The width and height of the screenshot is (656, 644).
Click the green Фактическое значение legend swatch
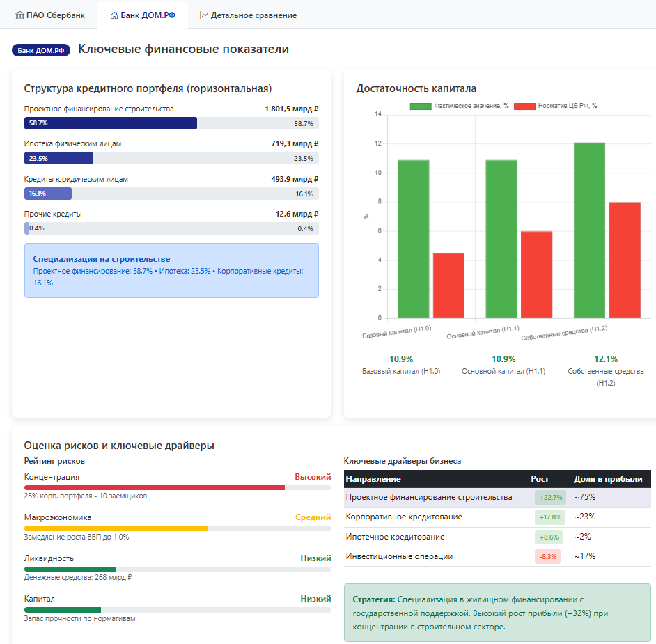[420, 106]
